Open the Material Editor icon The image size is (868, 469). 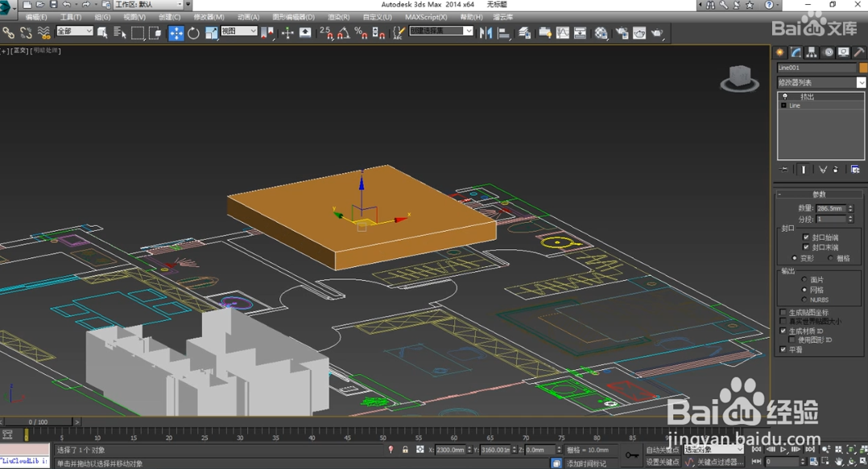coord(601,33)
